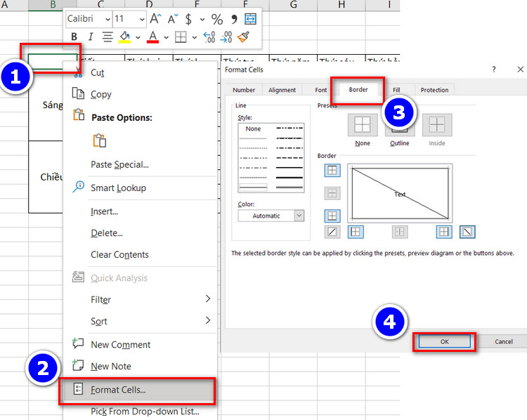Open the font size 11 dropdown

pos(142,19)
